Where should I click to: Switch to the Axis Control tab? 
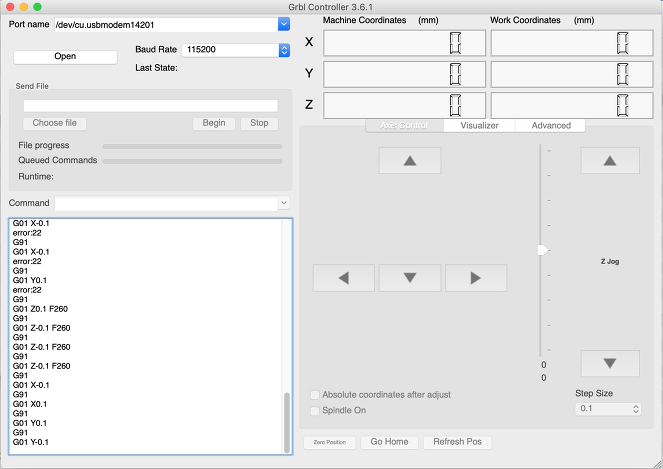(x=404, y=126)
